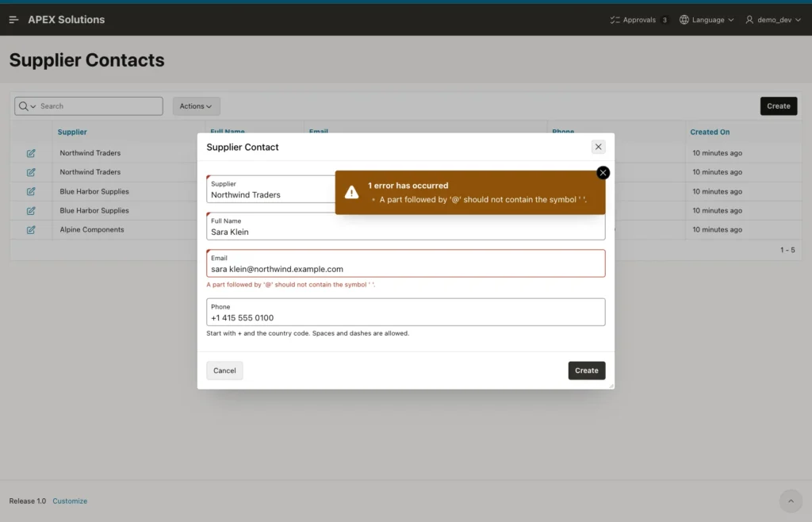Click the Approvals checklist icon

point(615,20)
